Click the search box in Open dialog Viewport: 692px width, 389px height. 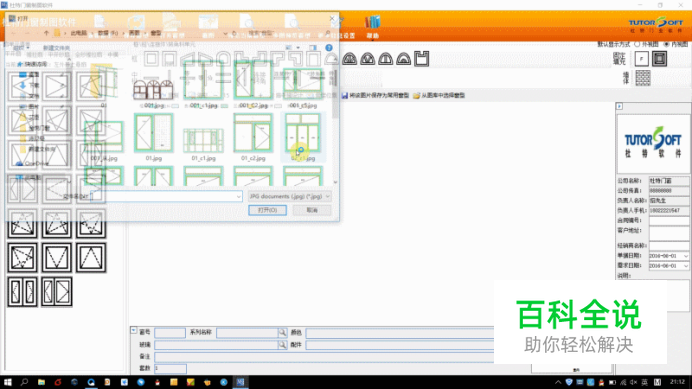[289, 33]
